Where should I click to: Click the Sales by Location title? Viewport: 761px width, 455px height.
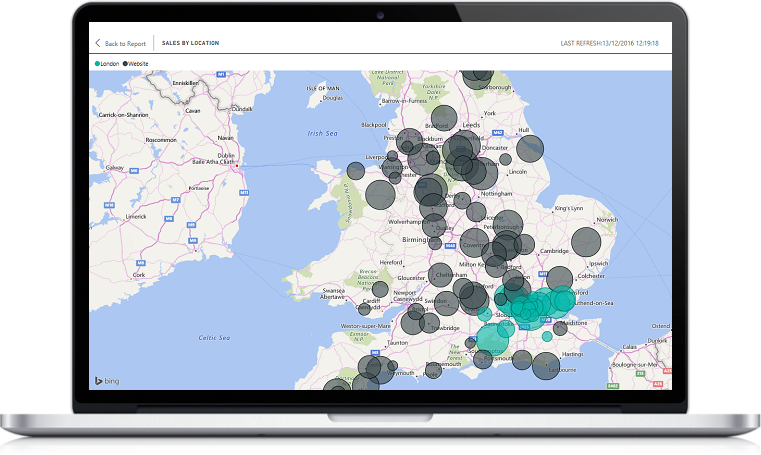point(190,43)
